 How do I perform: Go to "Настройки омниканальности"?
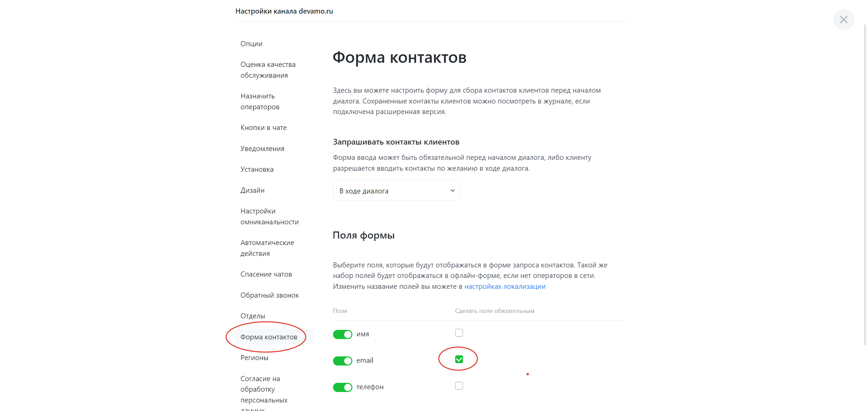click(270, 216)
